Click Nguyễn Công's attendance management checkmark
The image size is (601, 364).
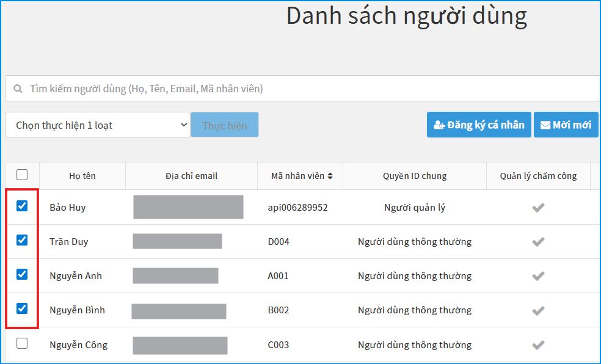[x=537, y=345]
